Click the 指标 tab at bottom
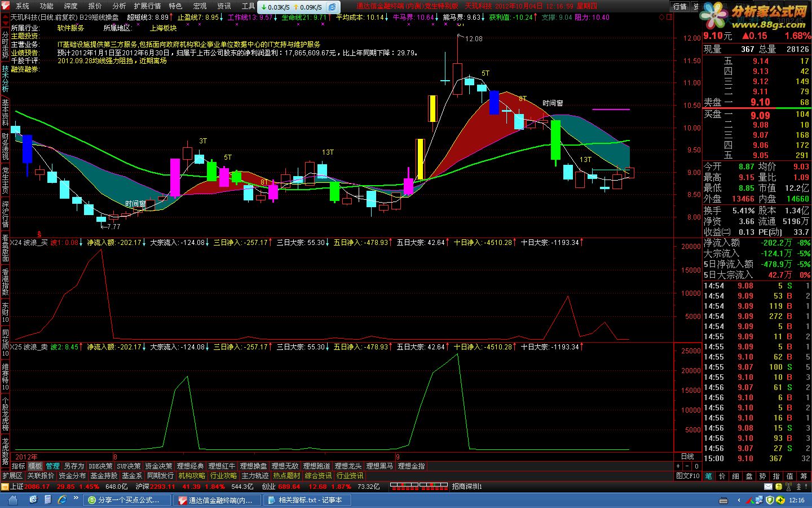This screenshot has height=508, width=812. [19, 466]
